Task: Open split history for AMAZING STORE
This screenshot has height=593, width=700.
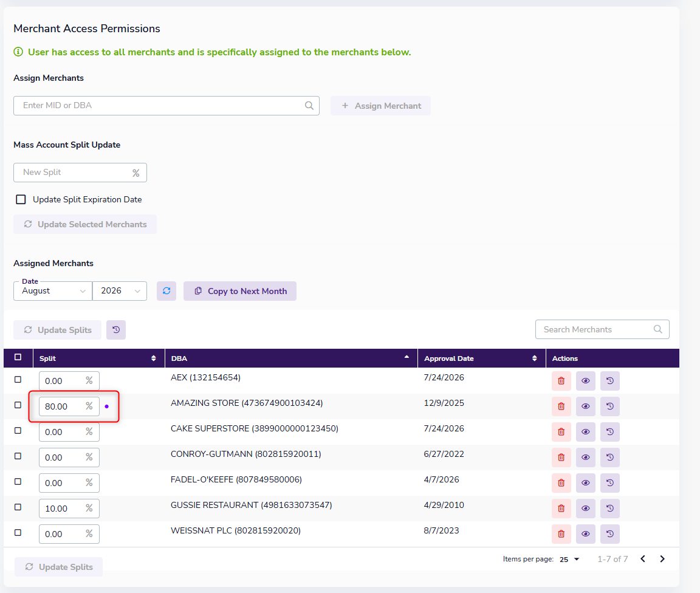Action: (610, 406)
